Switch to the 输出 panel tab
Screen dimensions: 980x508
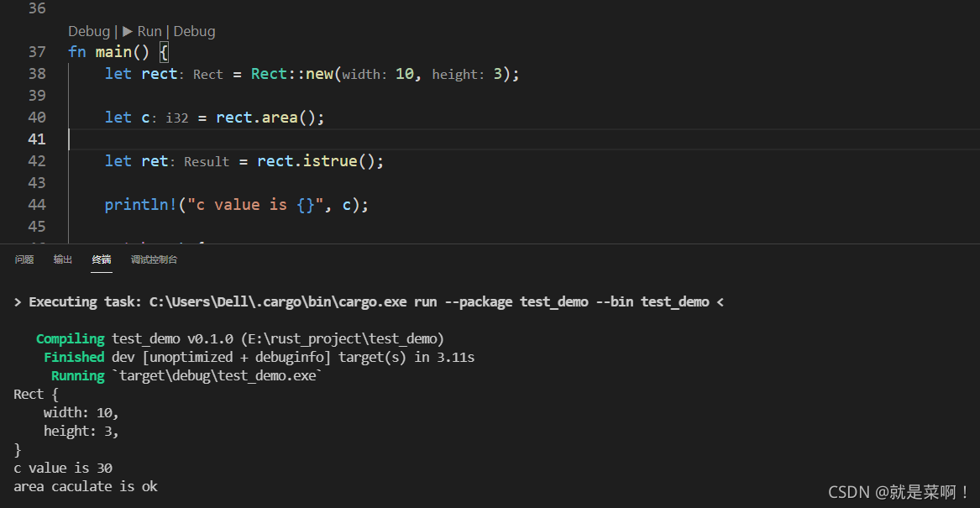click(x=62, y=259)
